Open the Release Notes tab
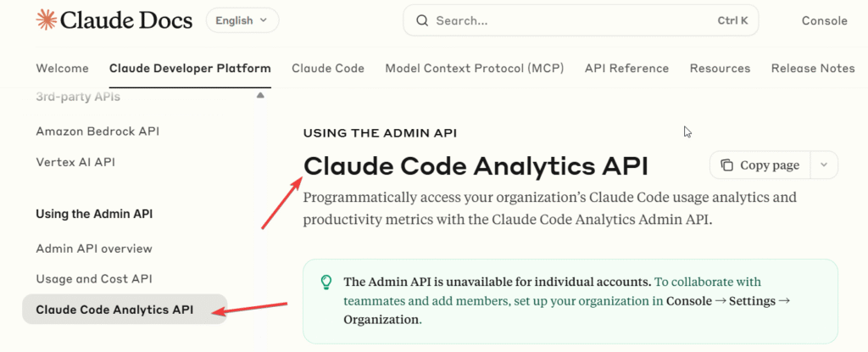Screen dimensions: 868x352 pos(813,68)
